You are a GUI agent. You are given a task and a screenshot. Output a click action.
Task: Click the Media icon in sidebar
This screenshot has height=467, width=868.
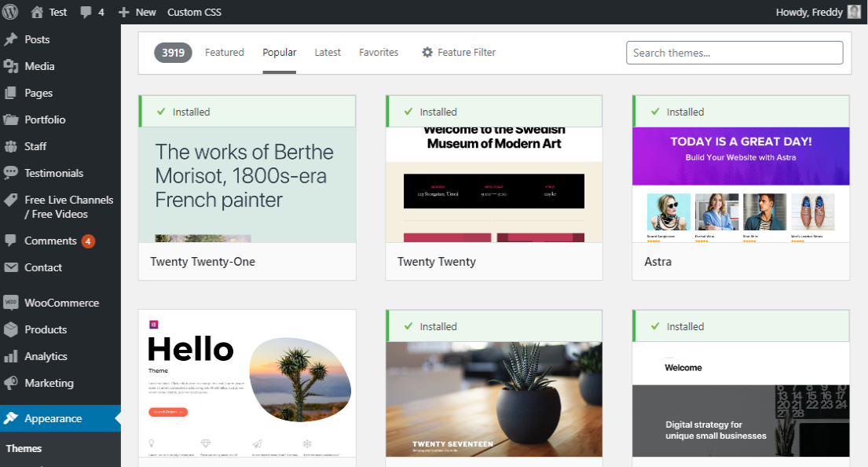pyautogui.click(x=10, y=66)
